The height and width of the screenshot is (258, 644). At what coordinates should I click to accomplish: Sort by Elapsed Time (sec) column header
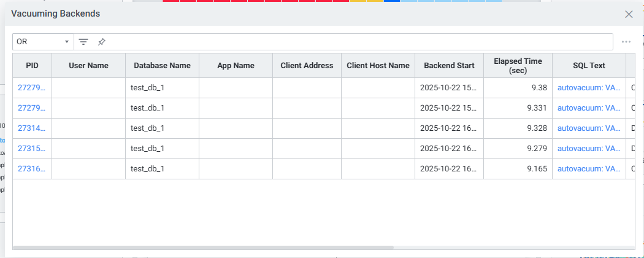518,66
